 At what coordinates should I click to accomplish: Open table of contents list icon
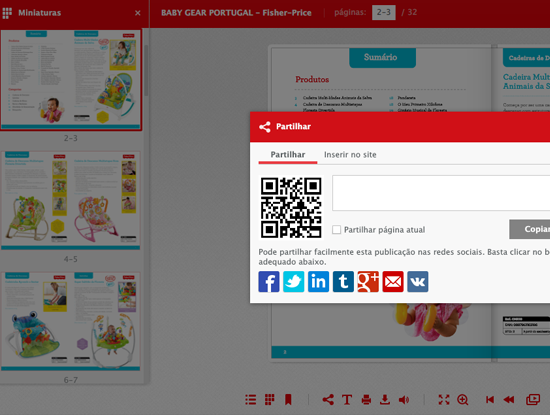pyautogui.click(x=250, y=400)
